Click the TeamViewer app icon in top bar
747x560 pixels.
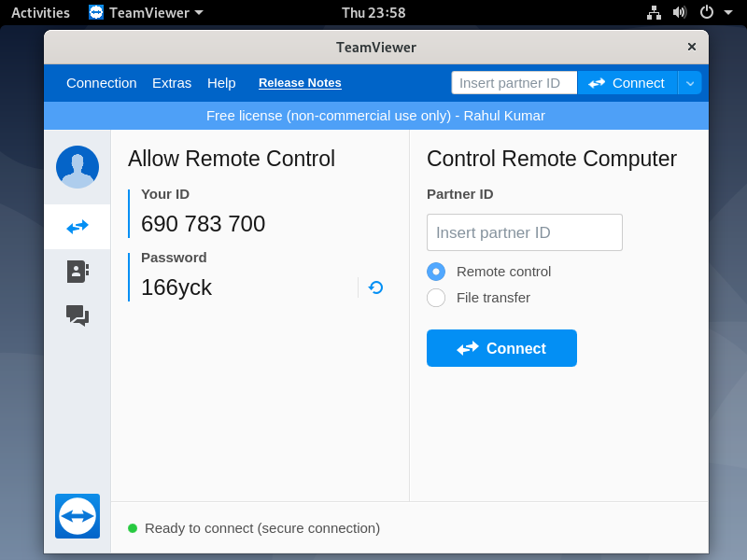coord(96,12)
